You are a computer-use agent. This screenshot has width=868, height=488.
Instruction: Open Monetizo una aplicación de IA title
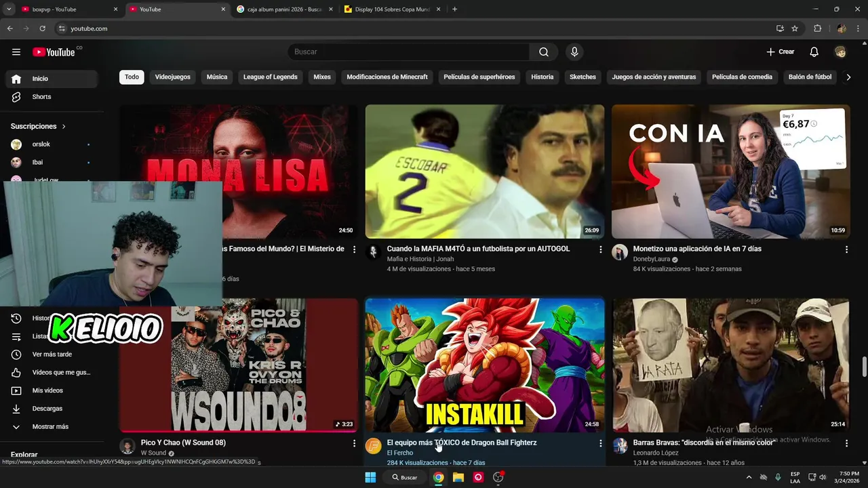tap(697, 249)
